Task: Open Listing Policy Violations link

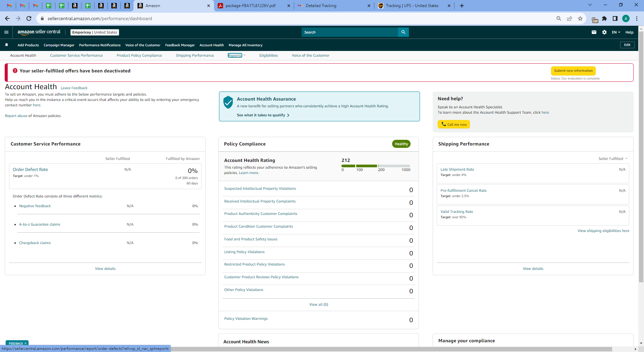Action: [244, 252]
